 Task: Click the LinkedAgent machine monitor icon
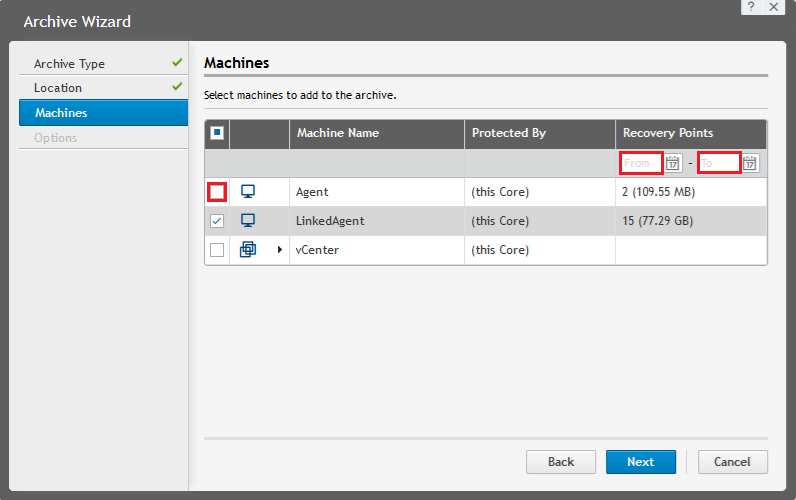[x=248, y=220]
